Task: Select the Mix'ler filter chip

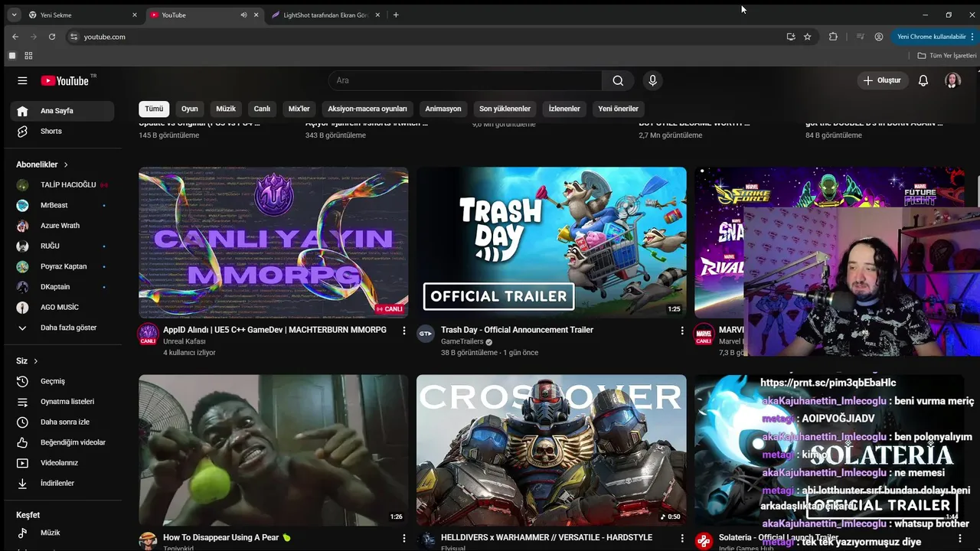Action: tap(299, 109)
